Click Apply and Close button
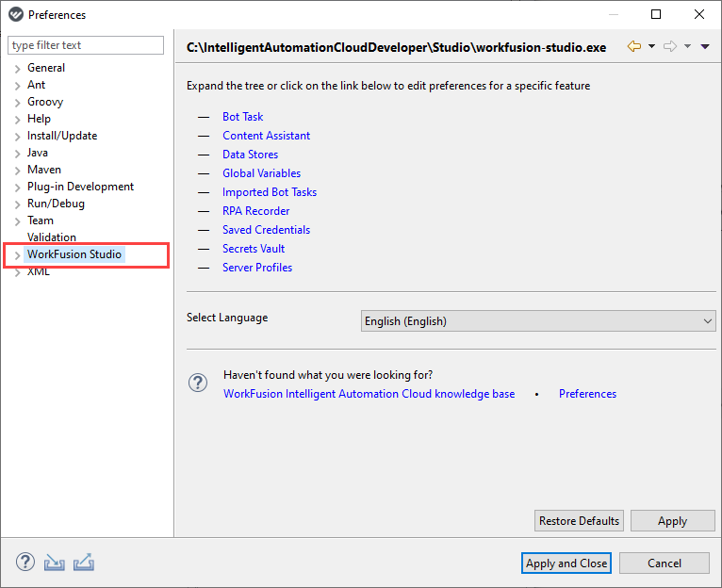722x588 pixels. tap(566, 563)
